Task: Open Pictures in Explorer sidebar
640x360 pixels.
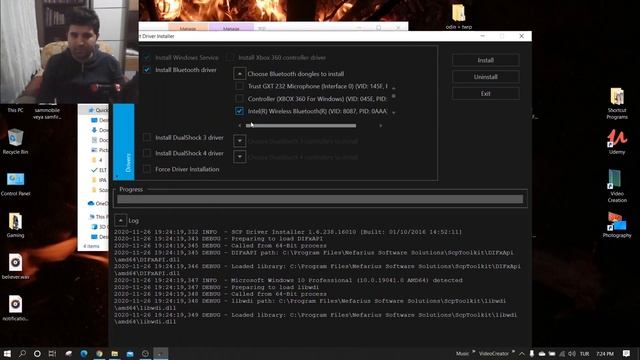Action: click(x=100, y=150)
